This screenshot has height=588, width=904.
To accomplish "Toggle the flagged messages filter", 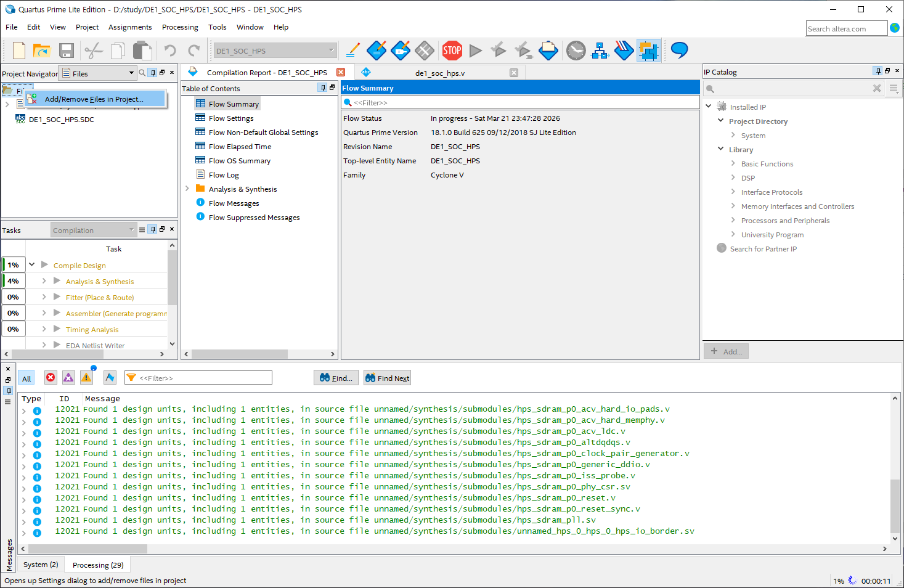I will tap(110, 378).
